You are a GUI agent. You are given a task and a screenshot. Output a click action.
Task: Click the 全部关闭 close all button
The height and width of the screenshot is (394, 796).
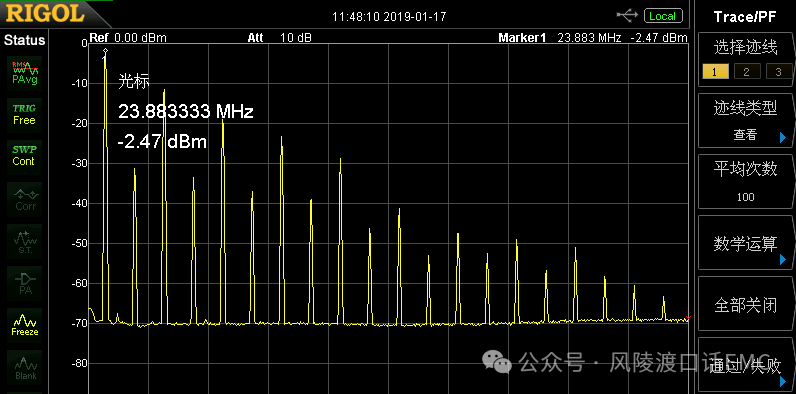click(x=745, y=304)
